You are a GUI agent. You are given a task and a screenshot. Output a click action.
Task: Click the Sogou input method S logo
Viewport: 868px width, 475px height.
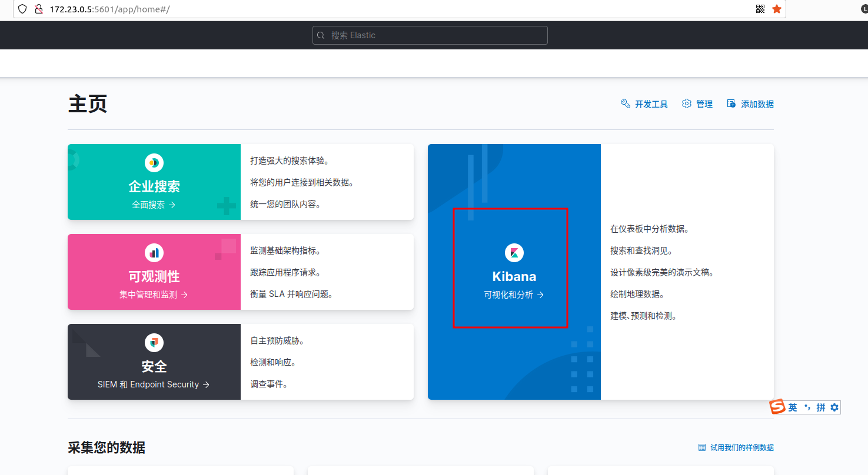(x=778, y=407)
